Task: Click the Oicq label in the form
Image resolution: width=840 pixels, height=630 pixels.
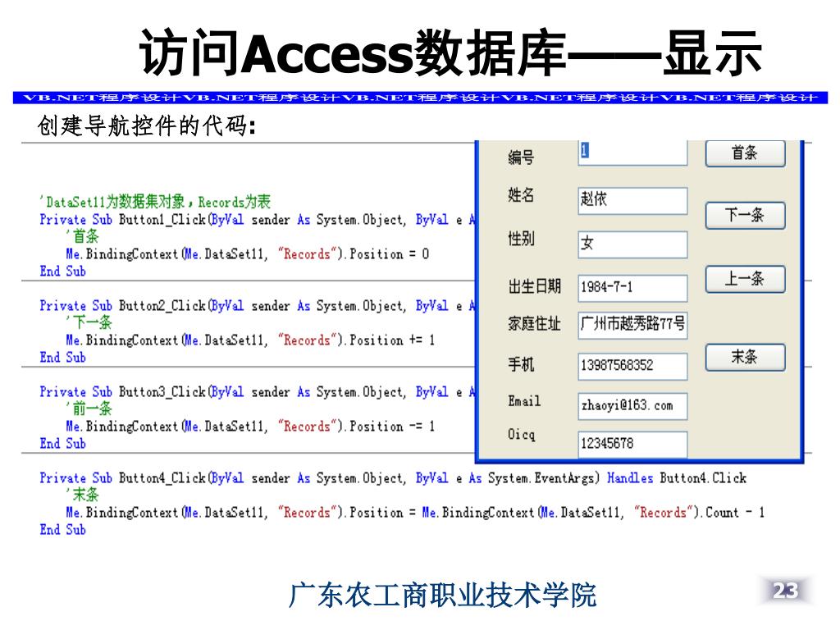Action: (522, 435)
